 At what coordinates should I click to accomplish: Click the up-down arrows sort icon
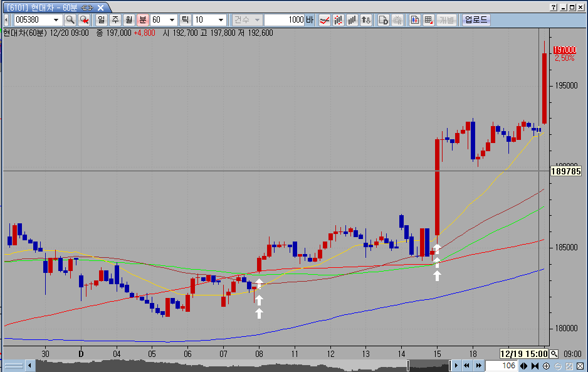click(x=366, y=19)
